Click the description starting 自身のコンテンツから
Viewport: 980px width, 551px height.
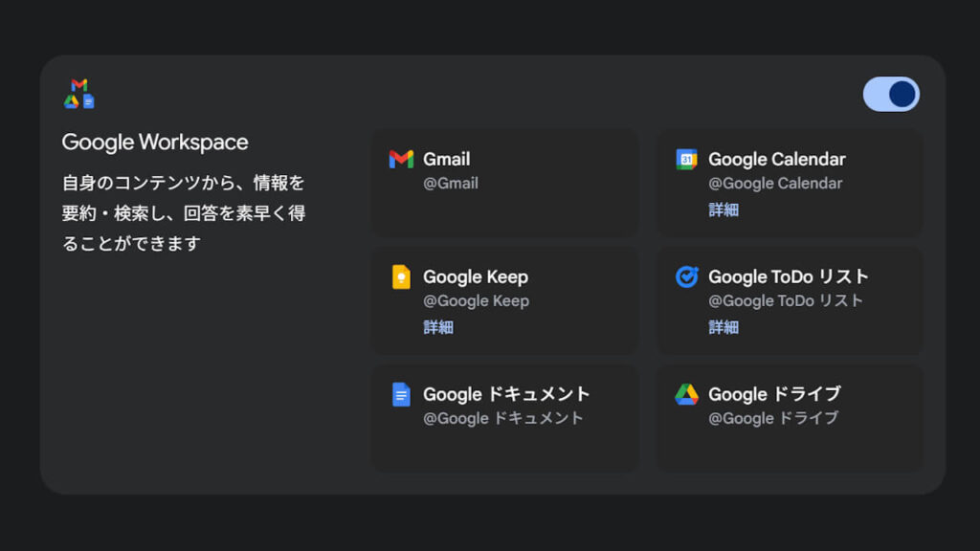tap(184, 213)
